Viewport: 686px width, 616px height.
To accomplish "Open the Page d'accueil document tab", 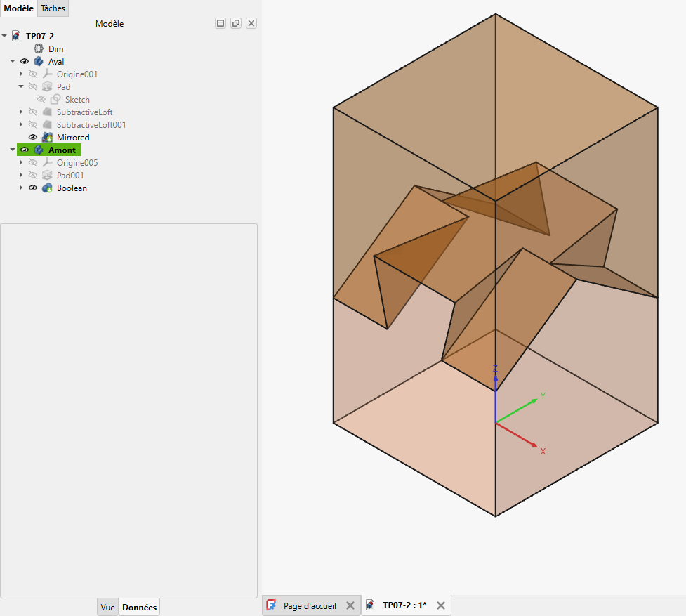I will tap(310, 606).
